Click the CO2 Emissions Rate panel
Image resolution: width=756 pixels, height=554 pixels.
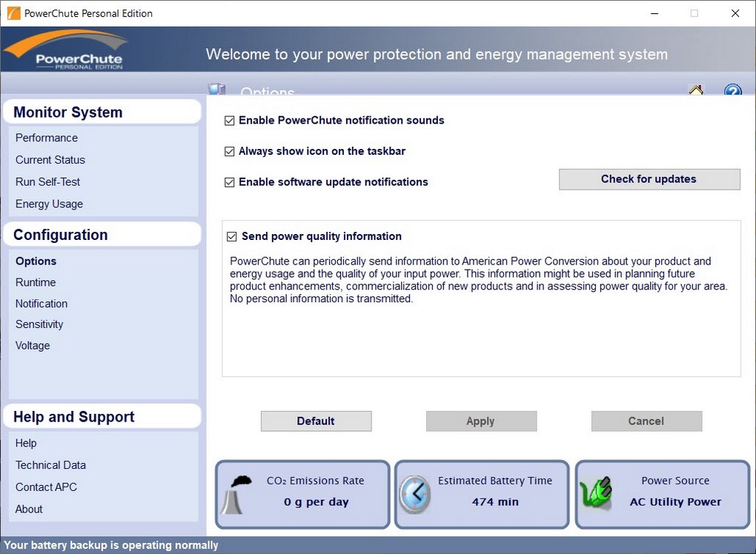[303, 494]
